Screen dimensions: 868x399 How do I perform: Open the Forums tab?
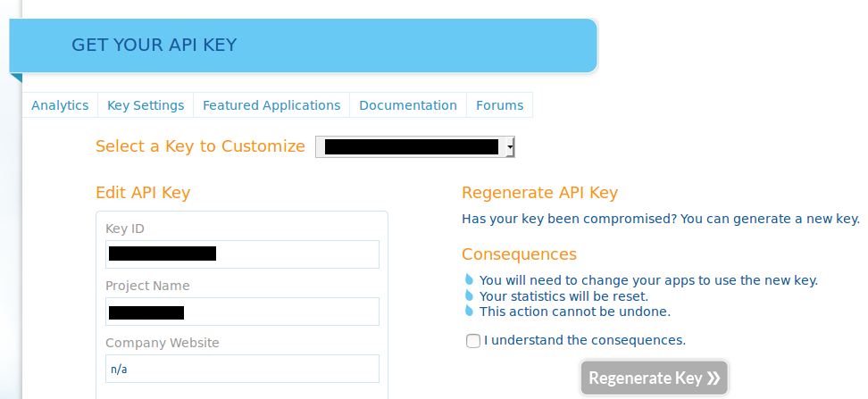500,105
